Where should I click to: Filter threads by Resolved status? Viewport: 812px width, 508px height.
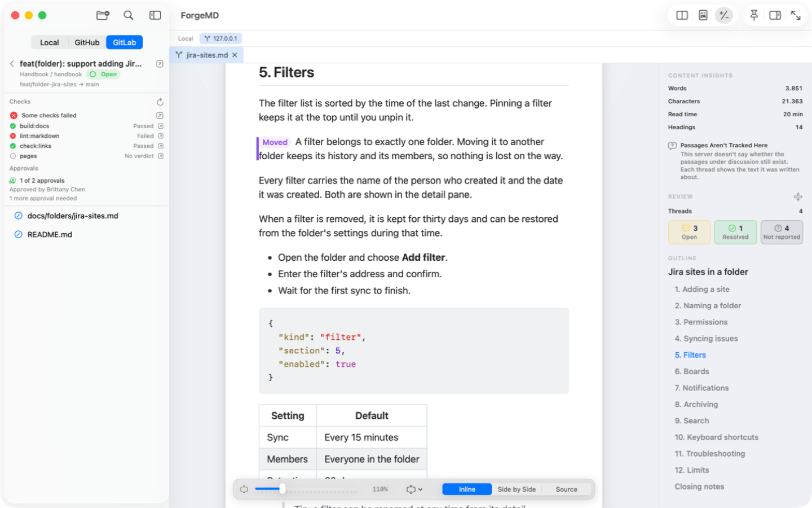pos(735,232)
